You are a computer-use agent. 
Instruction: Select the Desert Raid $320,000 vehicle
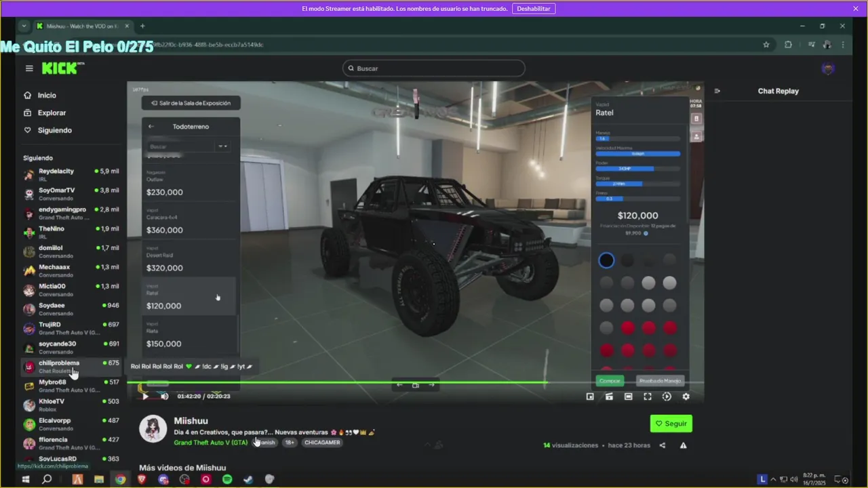point(190,259)
